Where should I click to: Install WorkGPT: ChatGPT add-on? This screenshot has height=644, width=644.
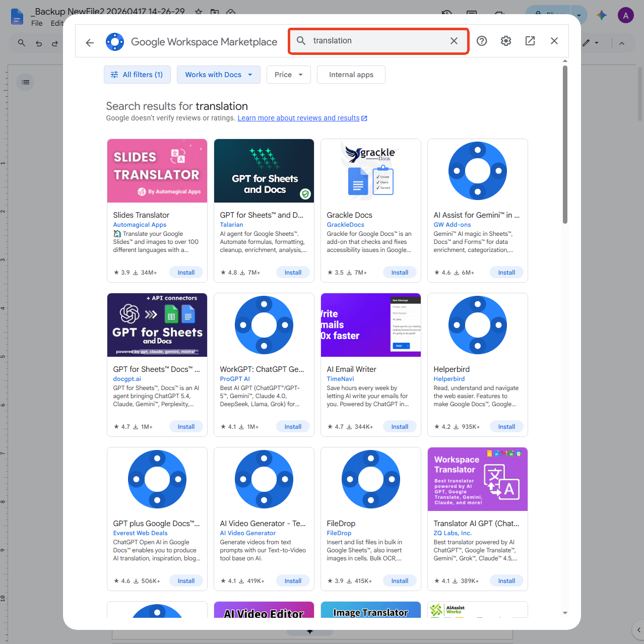(293, 427)
